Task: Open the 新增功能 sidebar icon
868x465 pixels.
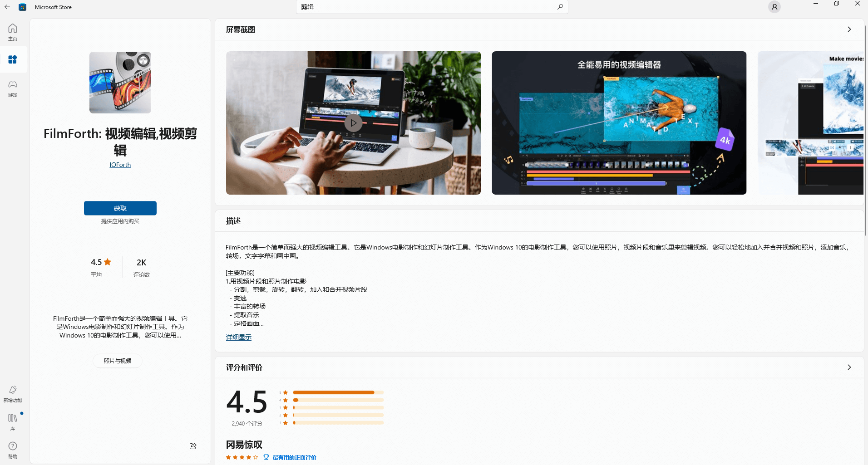Action: pos(13,393)
